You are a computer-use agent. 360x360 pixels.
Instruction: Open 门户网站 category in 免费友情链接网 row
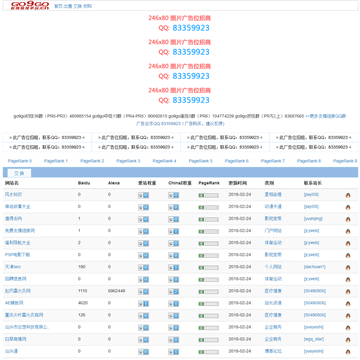(x=273, y=231)
